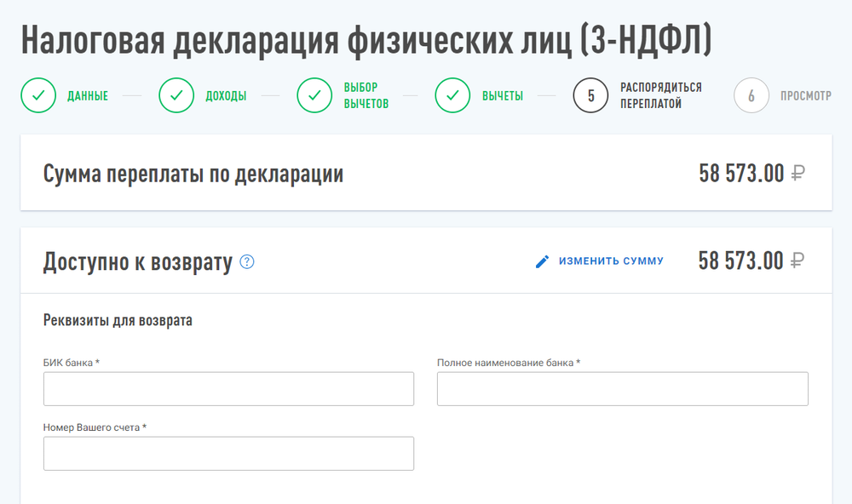This screenshot has width=852, height=504.
Task: Focus the Номер Вашего счета field
Action: (228, 454)
